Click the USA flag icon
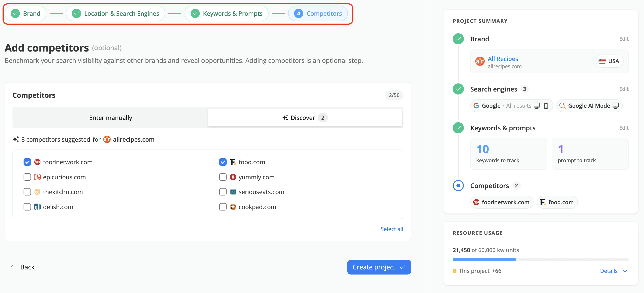This screenshot has height=293, width=644. (x=602, y=61)
